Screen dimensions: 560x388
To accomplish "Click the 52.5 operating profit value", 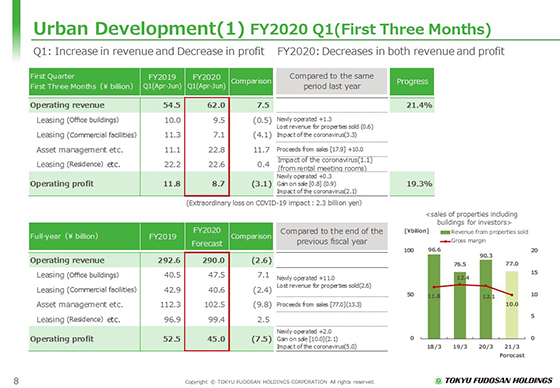I will click(x=171, y=339).
